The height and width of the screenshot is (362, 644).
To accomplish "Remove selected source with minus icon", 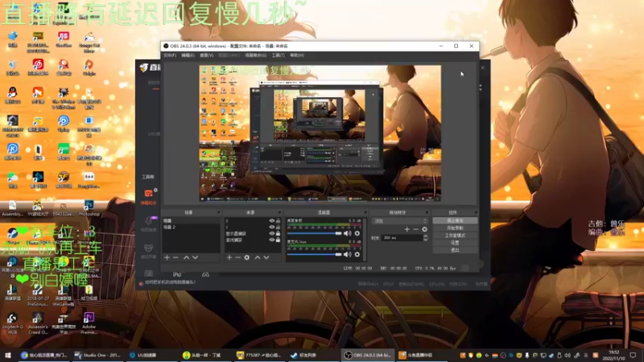I will 237,257.
